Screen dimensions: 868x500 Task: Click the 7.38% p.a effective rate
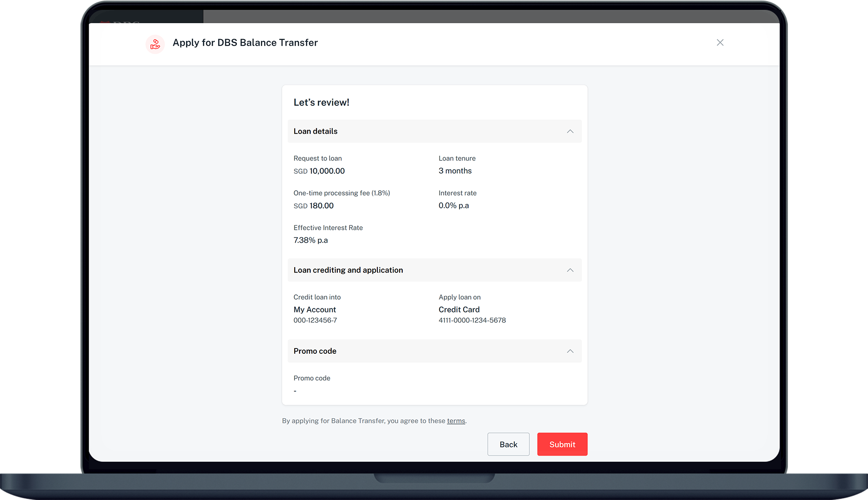tap(310, 240)
